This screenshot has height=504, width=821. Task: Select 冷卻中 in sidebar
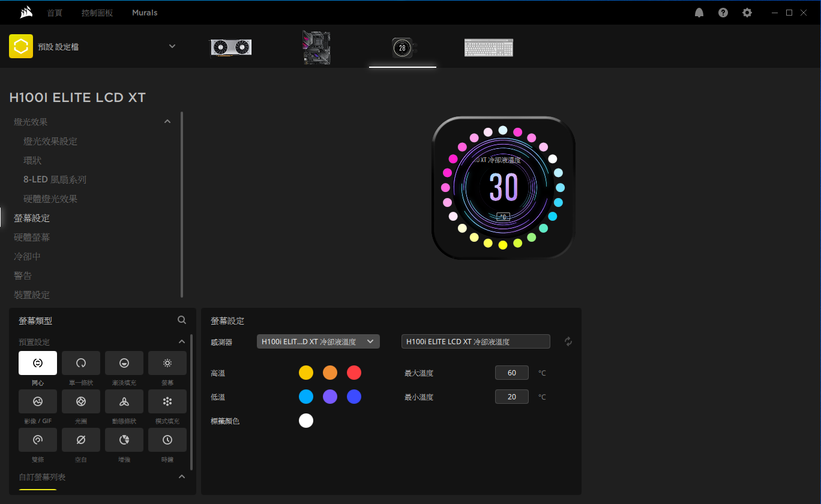28,256
